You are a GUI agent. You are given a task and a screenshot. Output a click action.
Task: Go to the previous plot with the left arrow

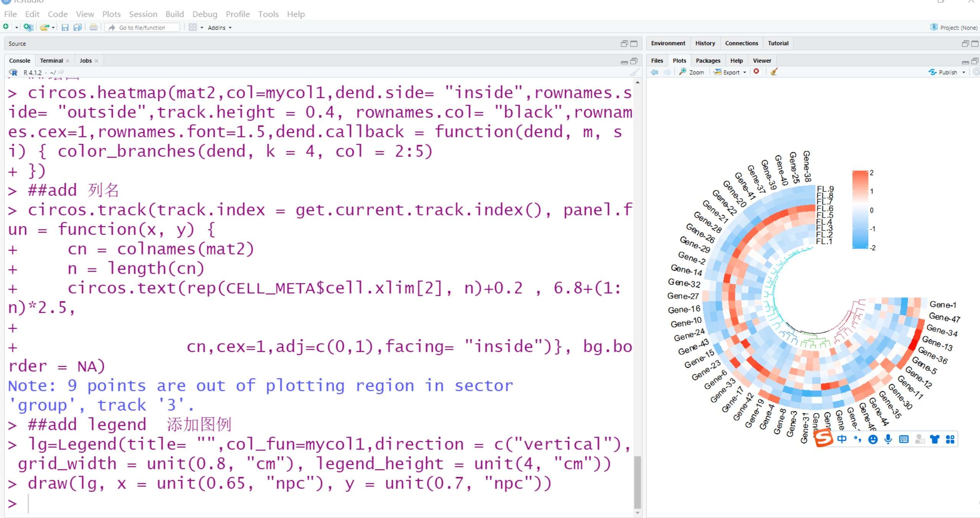click(x=654, y=72)
